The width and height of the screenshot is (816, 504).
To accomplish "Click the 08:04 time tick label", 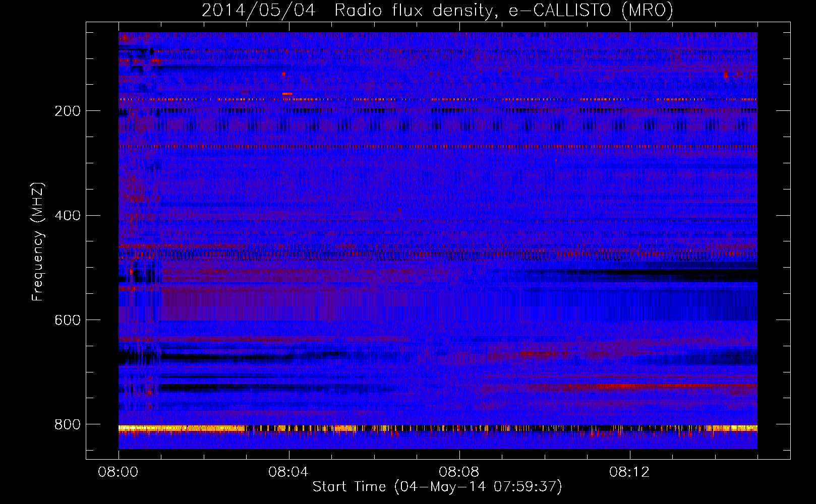I will [x=288, y=472].
